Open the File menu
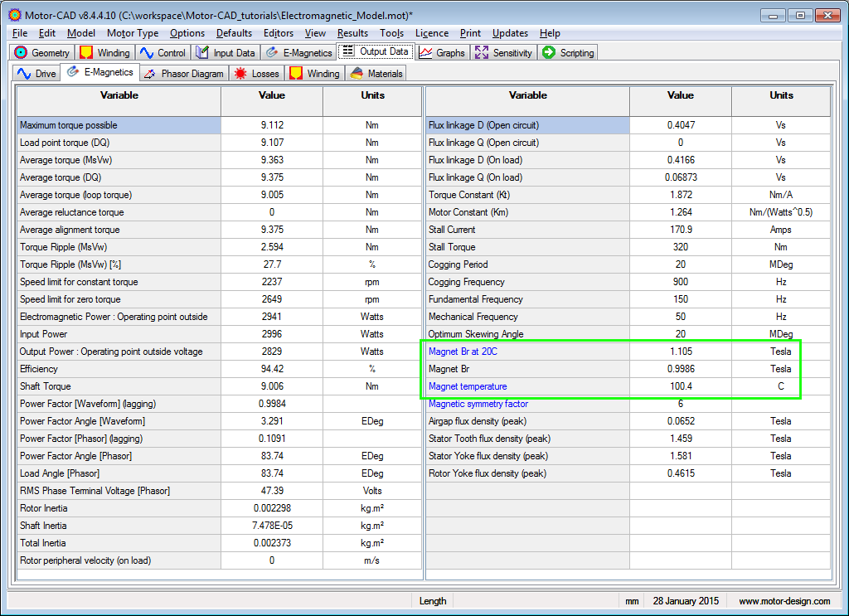The width and height of the screenshot is (849, 616). [20, 33]
